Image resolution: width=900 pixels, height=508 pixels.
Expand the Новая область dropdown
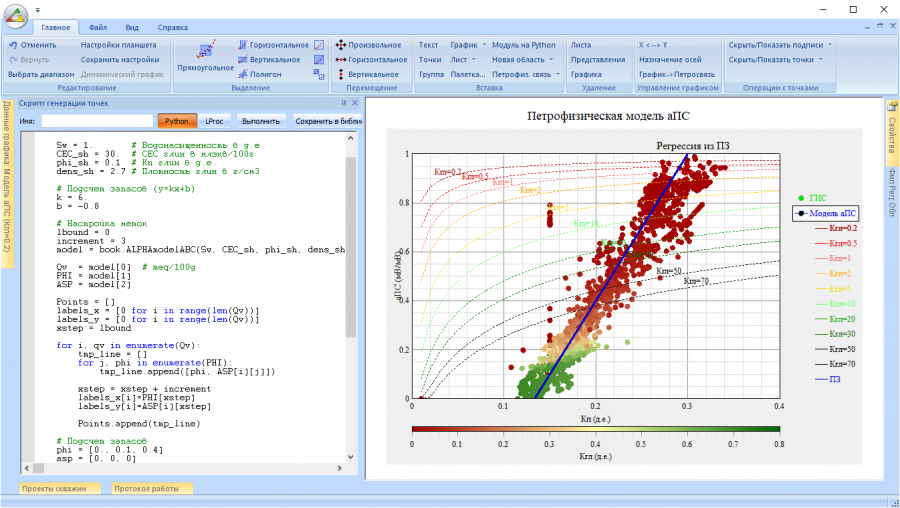click(551, 60)
